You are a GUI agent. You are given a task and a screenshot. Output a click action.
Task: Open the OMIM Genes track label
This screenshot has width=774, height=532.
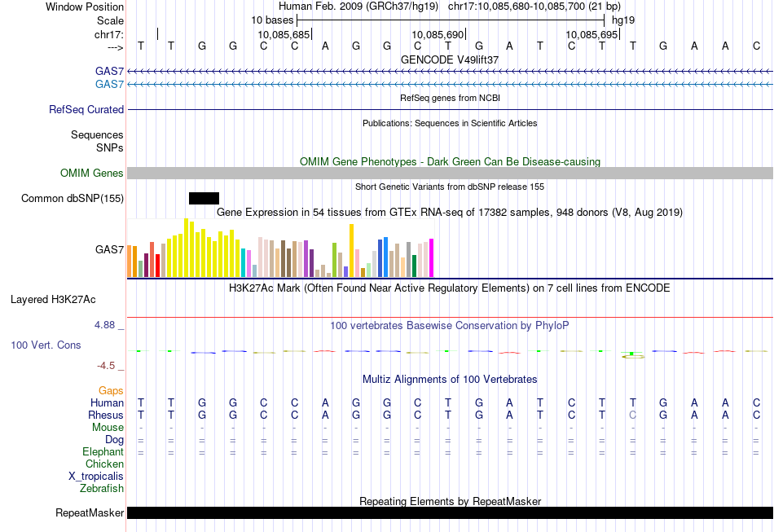point(92,174)
